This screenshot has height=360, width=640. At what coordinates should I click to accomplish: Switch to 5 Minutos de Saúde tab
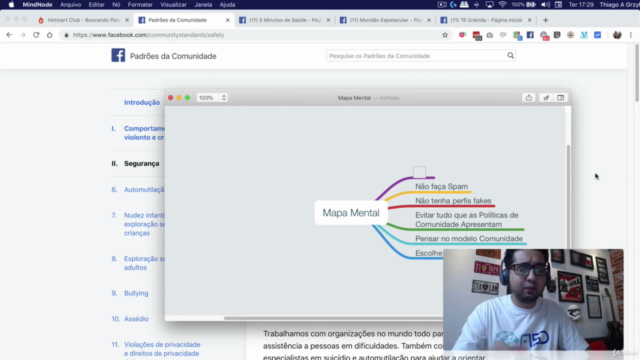[x=284, y=20]
